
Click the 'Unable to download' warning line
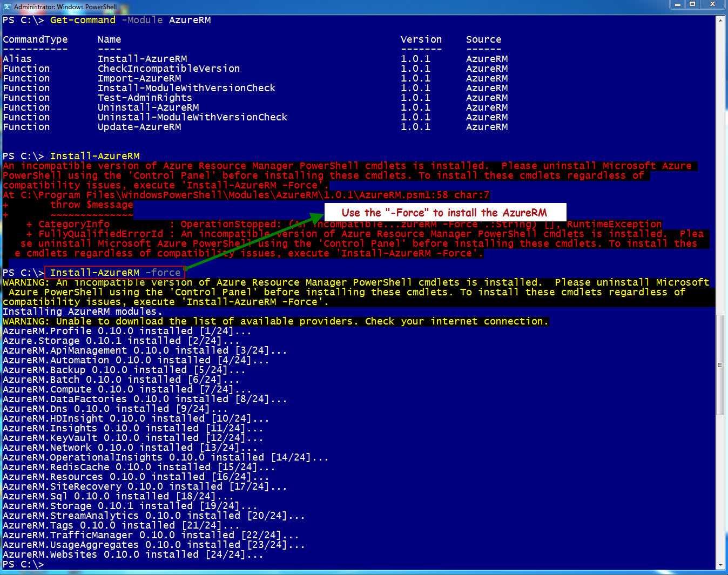[x=275, y=321]
